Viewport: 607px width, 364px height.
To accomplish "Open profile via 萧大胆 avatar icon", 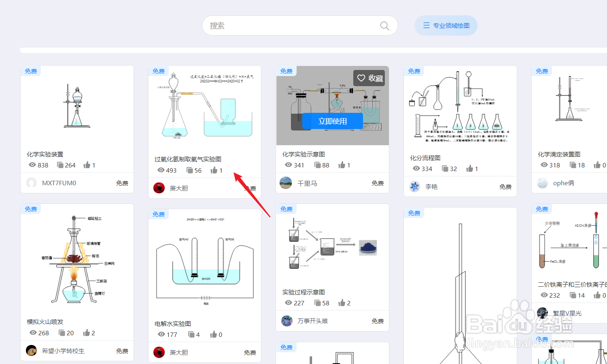I will click(x=159, y=188).
